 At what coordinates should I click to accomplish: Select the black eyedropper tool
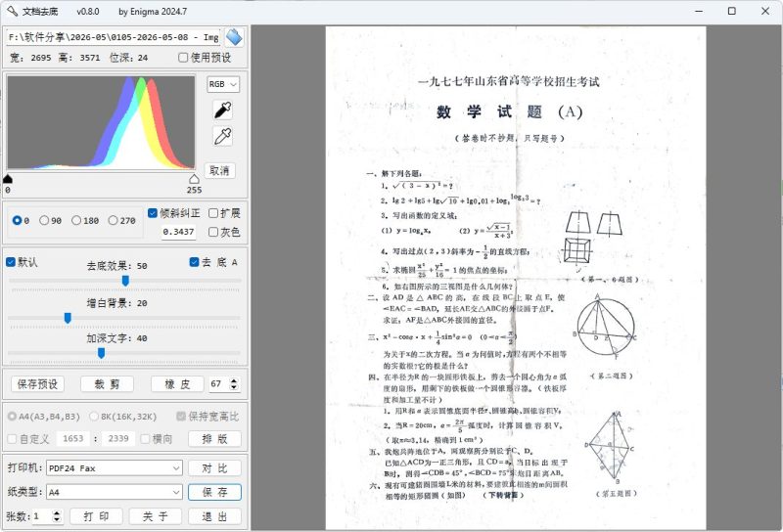(223, 110)
